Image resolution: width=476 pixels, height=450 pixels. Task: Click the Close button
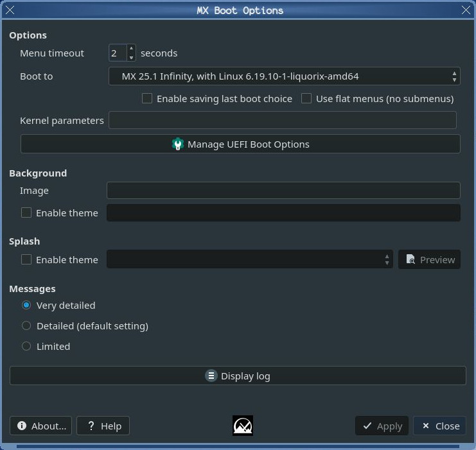point(439,426)
